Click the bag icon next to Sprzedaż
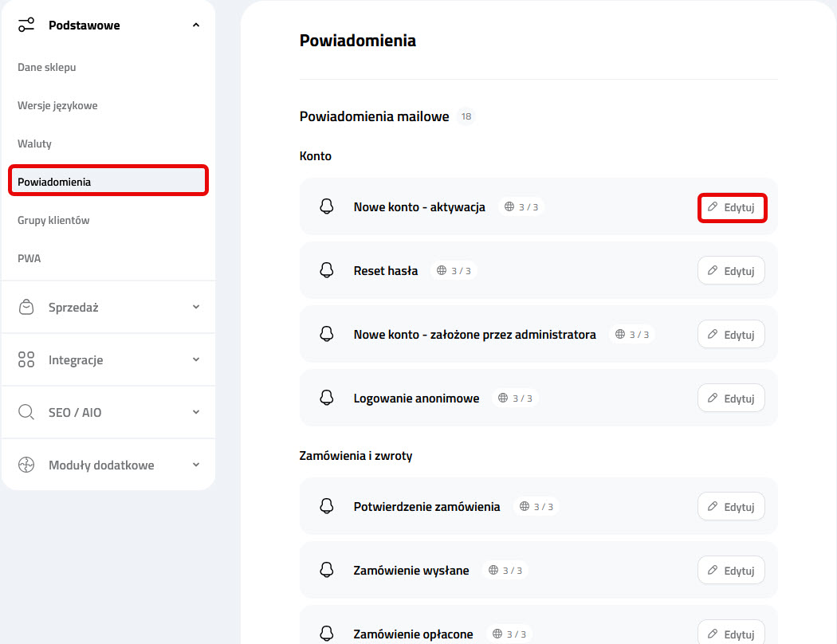The image size is (837, 644). coord(26,306)
